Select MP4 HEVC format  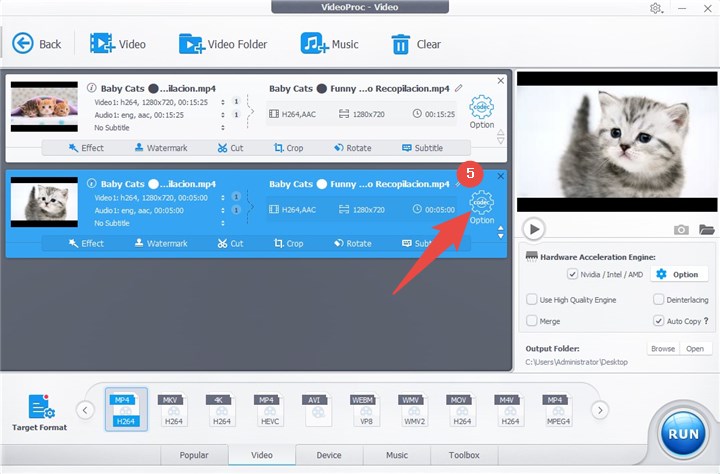point(270,409)
